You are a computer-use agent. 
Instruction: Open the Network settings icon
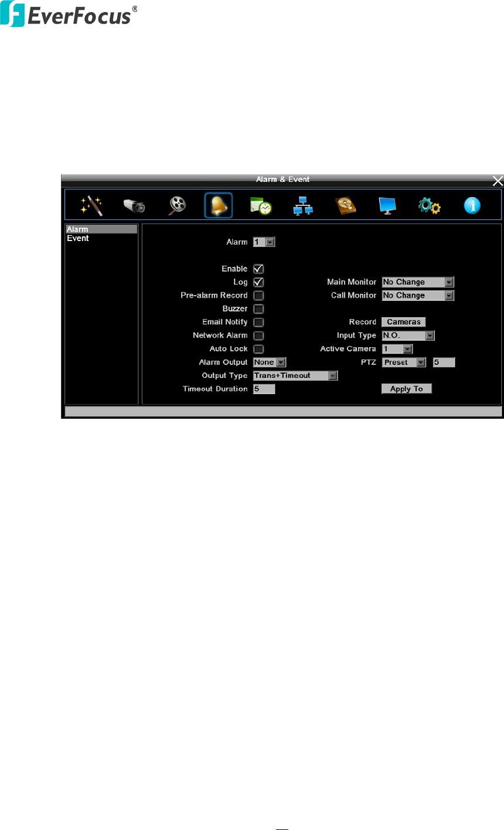tap(303, 206)
